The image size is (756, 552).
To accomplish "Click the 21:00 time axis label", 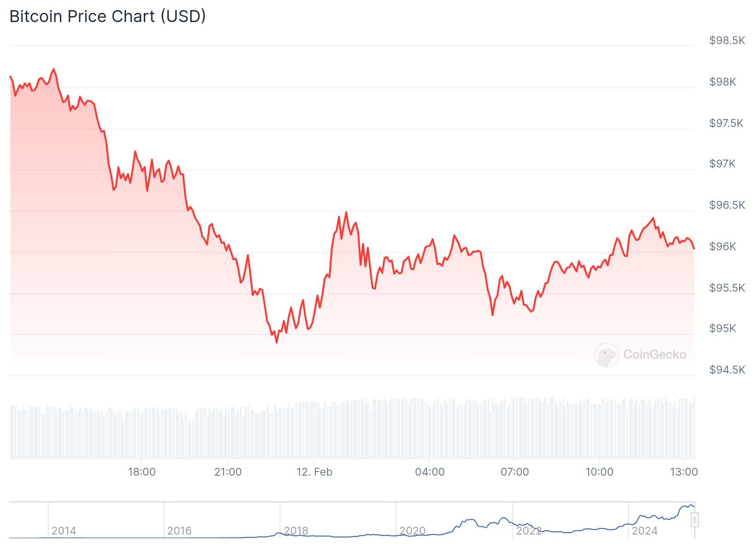I will [228, 472].
